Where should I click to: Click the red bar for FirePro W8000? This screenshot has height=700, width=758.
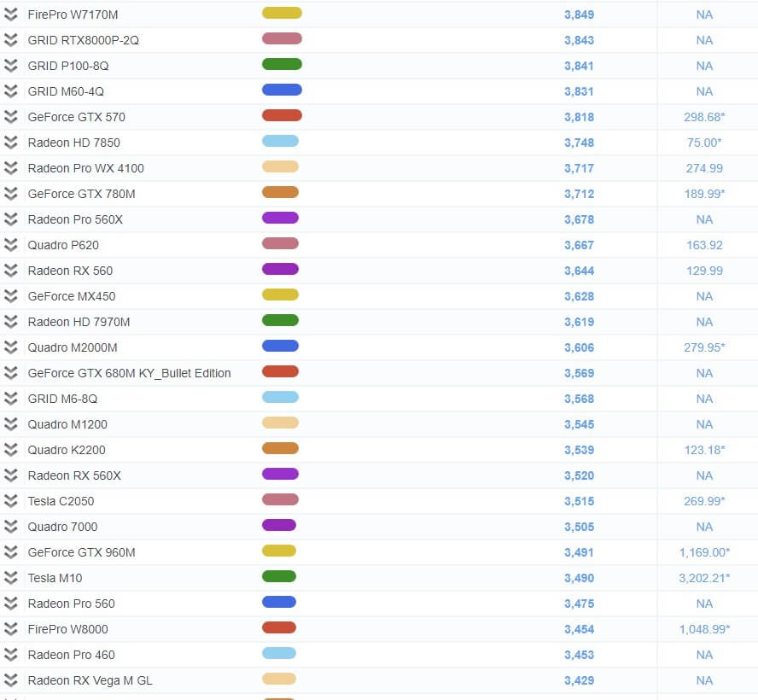pos(279,628)
